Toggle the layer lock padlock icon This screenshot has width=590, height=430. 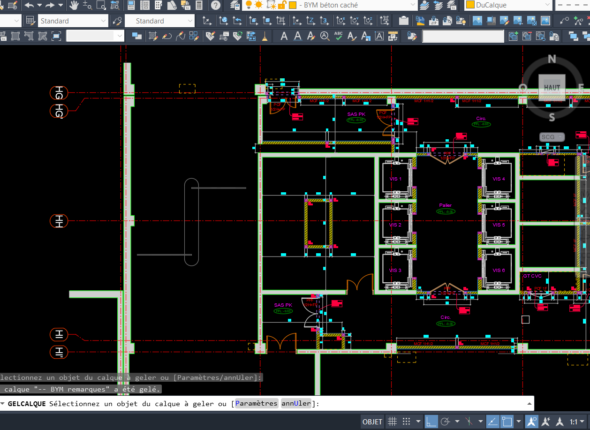click(x=282, y=5)
